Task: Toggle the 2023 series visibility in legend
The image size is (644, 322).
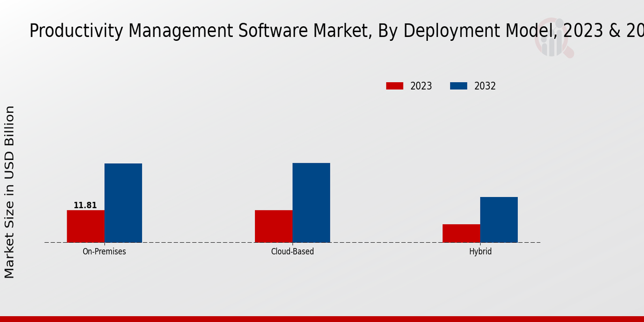Action: point(420,86)
